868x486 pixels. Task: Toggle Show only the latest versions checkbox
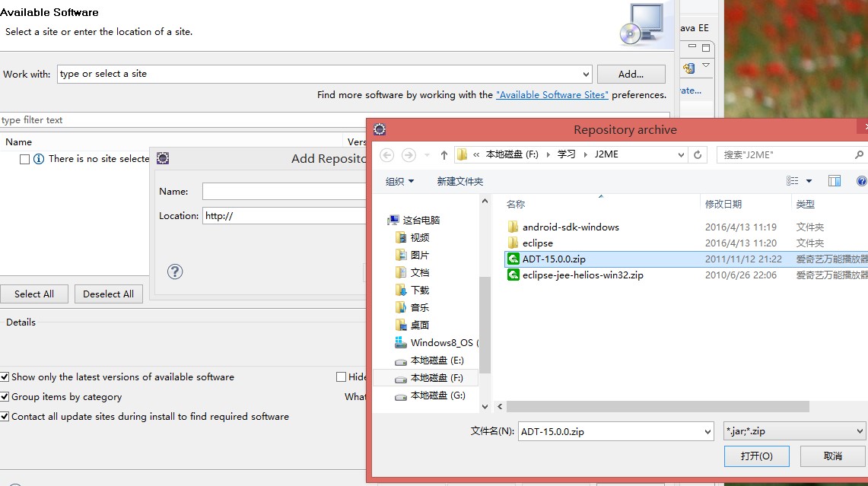5,377
